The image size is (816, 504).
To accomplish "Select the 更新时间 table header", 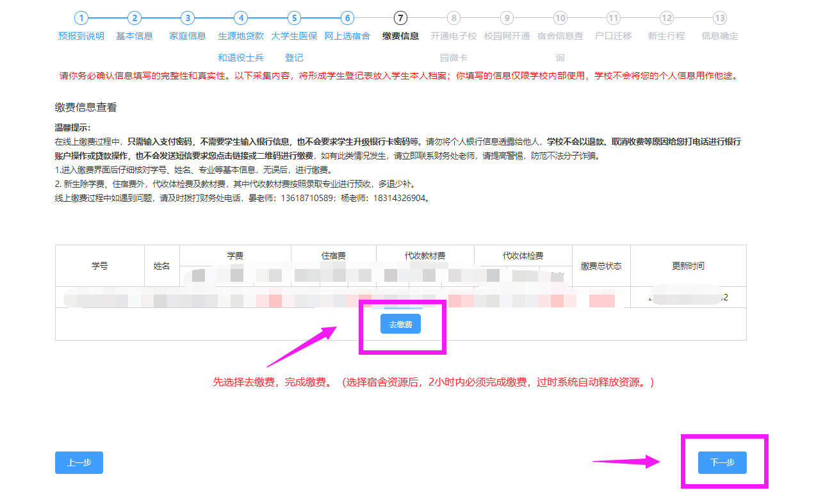I will click(688, 266).
